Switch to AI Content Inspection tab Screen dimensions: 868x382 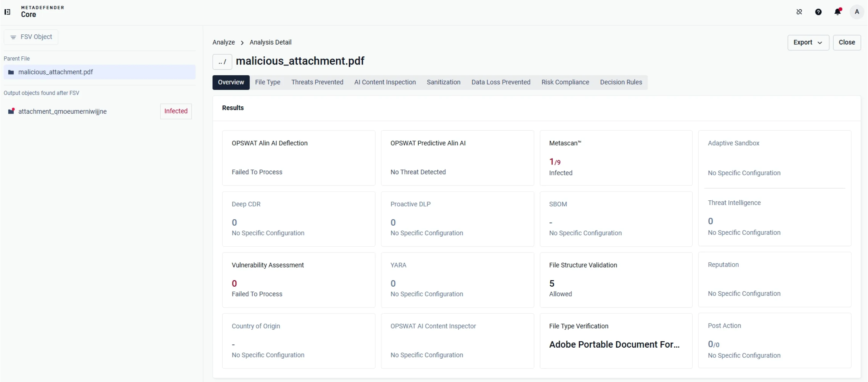[385, 82]
